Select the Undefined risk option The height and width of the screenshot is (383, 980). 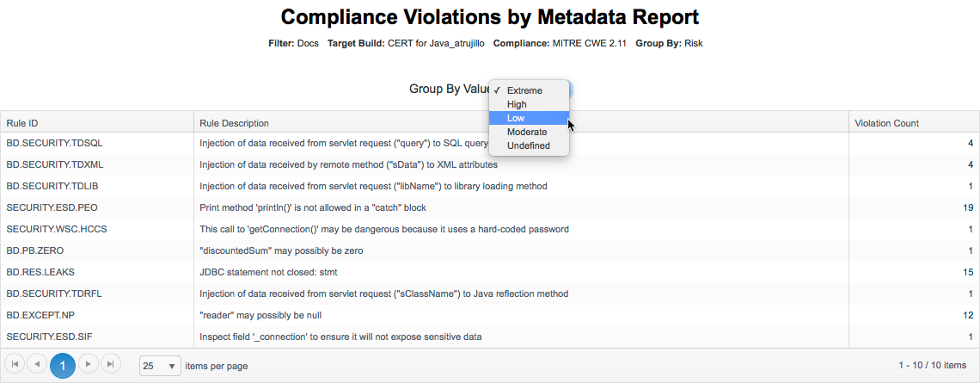(x=529, y=145)
